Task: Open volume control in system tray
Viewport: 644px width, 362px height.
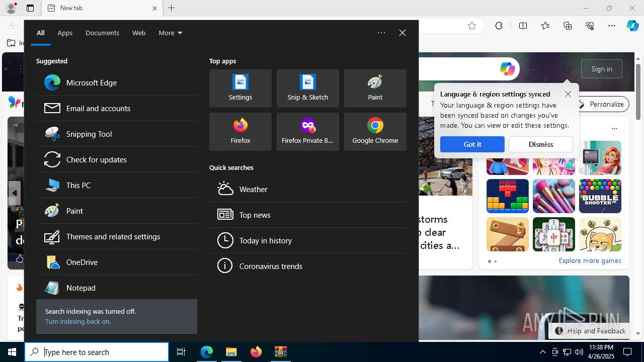Action: 579,352
